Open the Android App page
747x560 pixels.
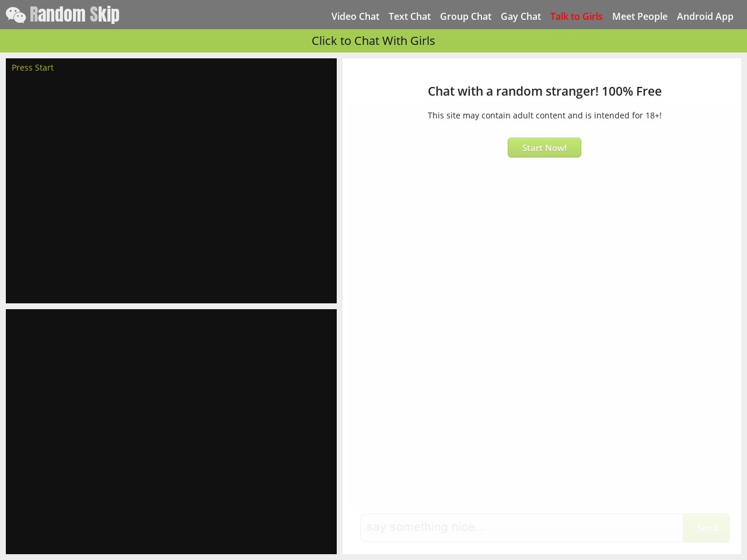(x=704, y=16)
